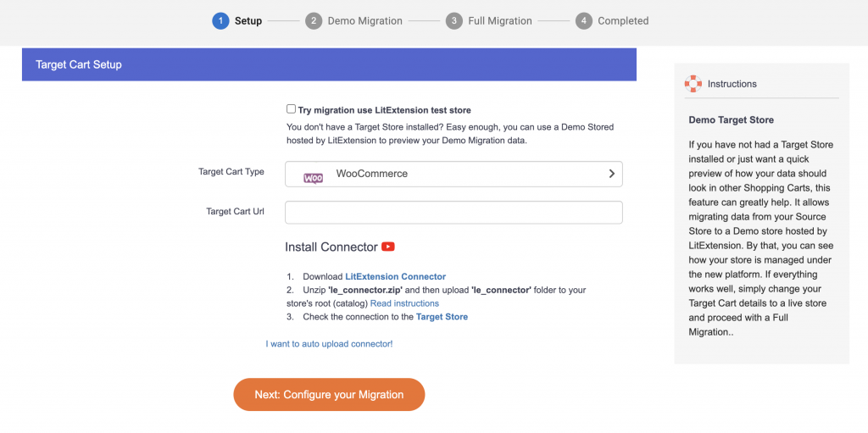Click step 4 circle icon
This screenshot has height=433, width=868.
click(x=583, y=21)
